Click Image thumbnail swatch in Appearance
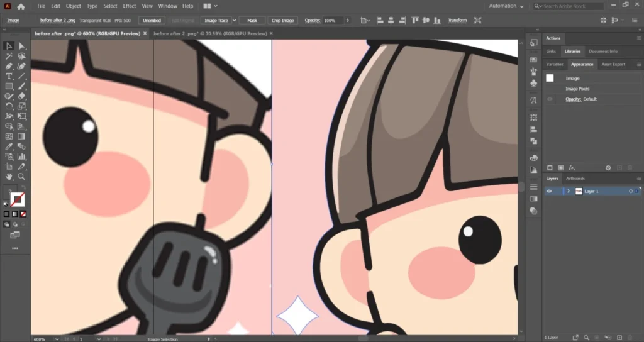Image resolution: width=644 pixels, height=342 pixels. click(x=550, y=78)
